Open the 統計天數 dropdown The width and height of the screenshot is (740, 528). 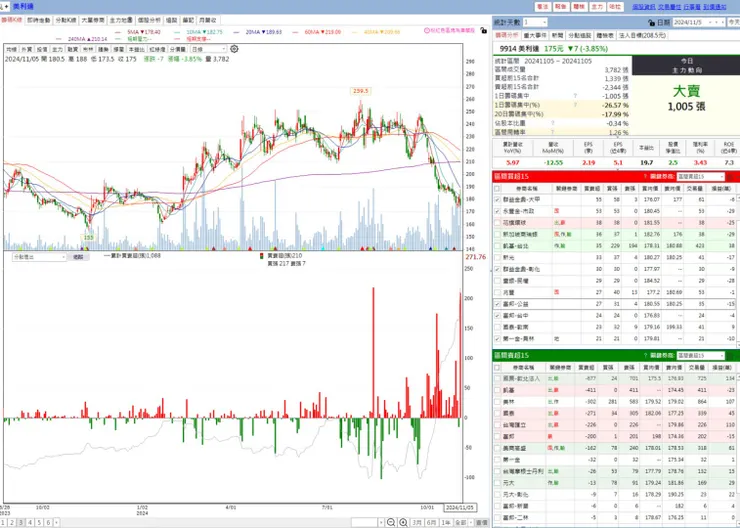click(535, 22)
